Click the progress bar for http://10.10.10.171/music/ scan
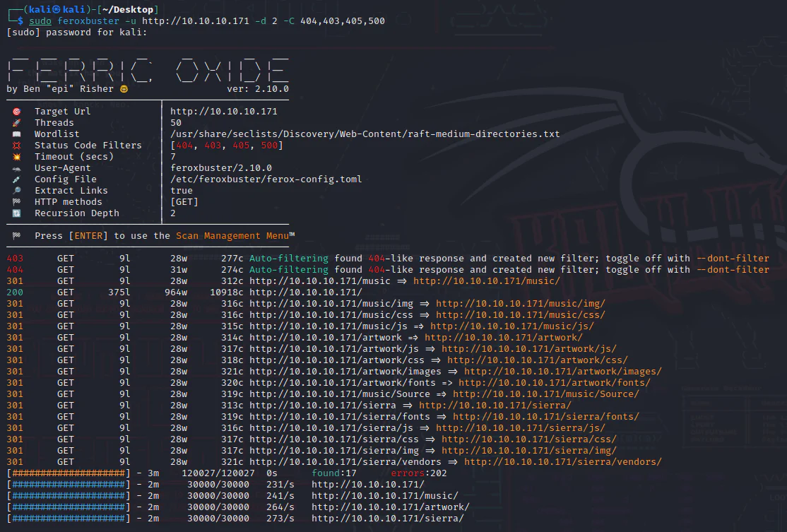The width and height of the screenshot is (787, 532). tap(69, 495)
